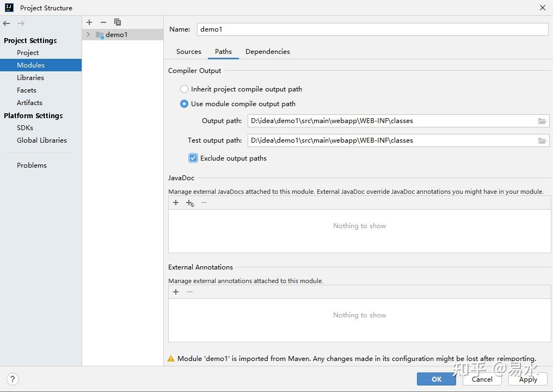The width and height of the screenshot is (553, 392).
Task: Click the back navigation arrow
Action: 6,23
